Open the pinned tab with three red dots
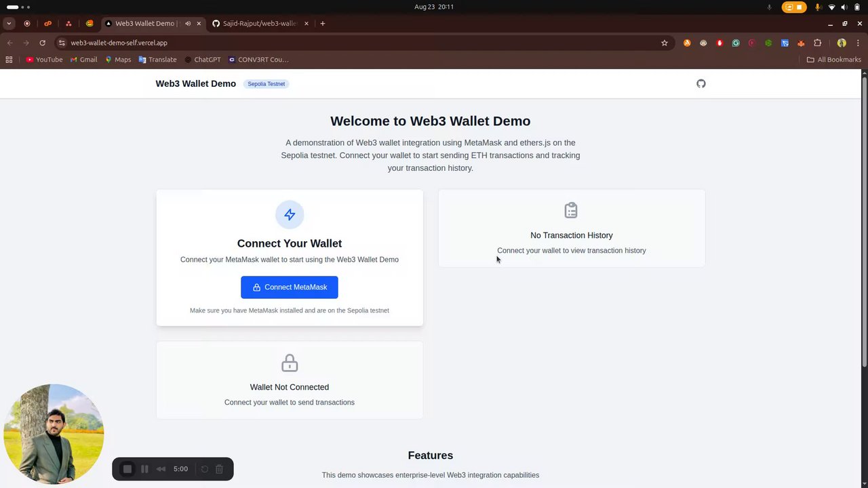The height and width of the screenshot is (488, 868). click(x=68, y=23)
